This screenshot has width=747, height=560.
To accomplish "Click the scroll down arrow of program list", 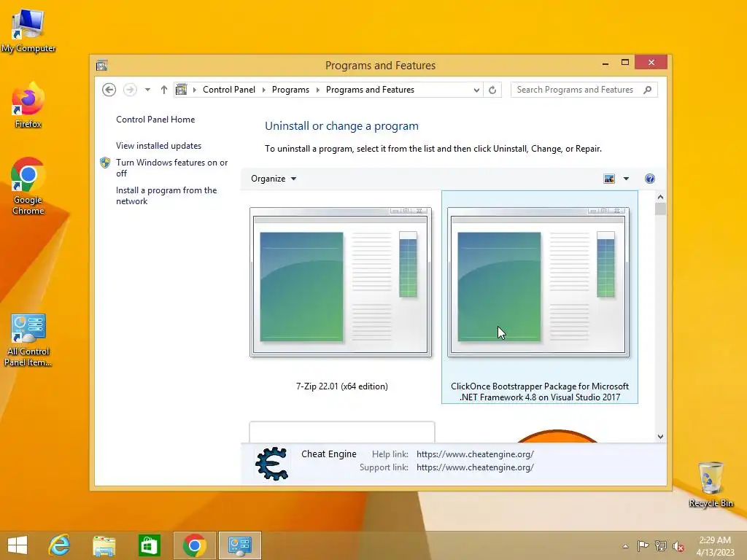I will (660, 436).
